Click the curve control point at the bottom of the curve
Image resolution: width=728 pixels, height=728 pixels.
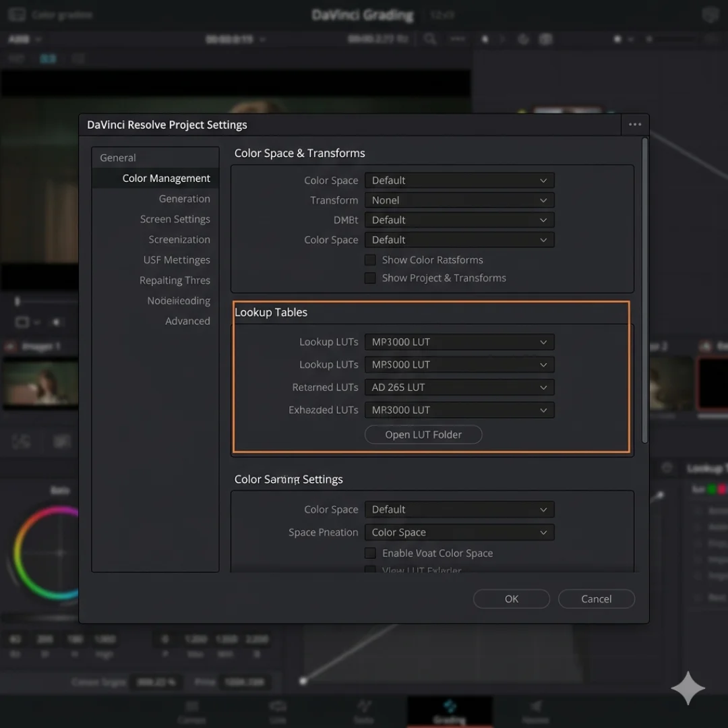(303, 681)
